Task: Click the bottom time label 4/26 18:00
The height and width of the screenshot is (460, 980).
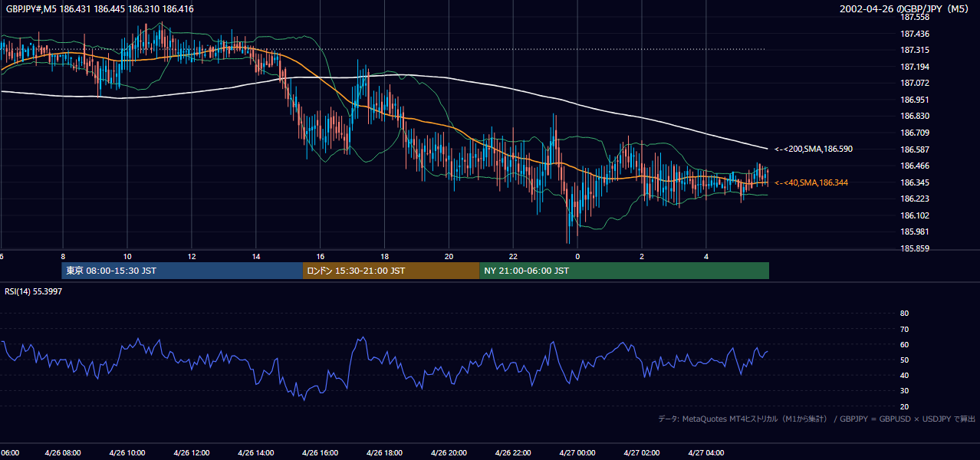Action: click(x=385, y=453)
